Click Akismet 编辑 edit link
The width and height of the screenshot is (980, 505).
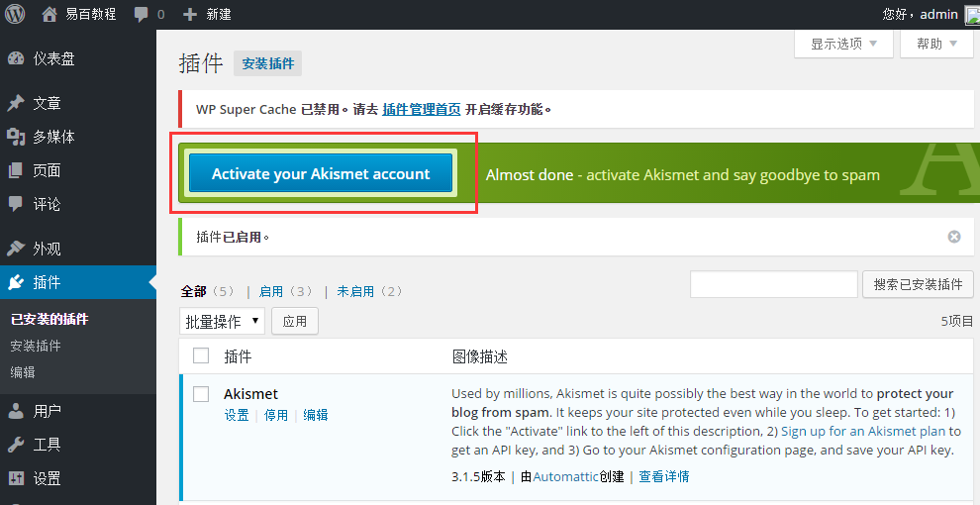[x=316, y=415]
